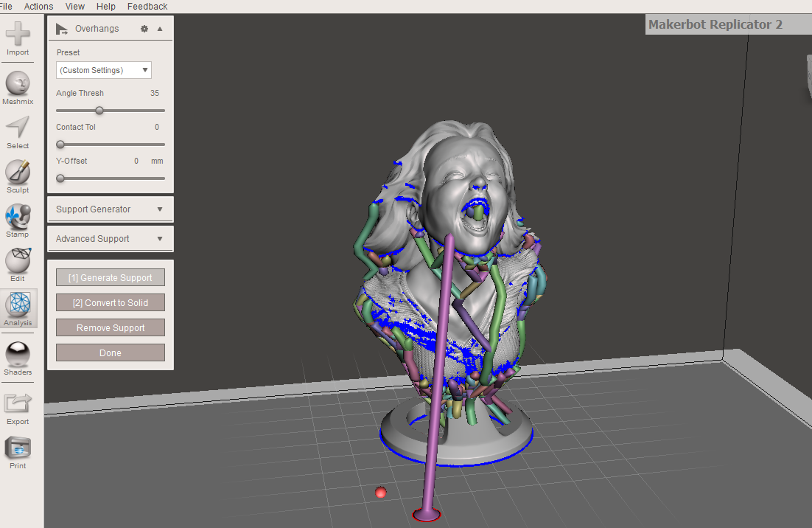Expand the Advanced Support section
The image size is (812, 528).
[x=110, y=238]
